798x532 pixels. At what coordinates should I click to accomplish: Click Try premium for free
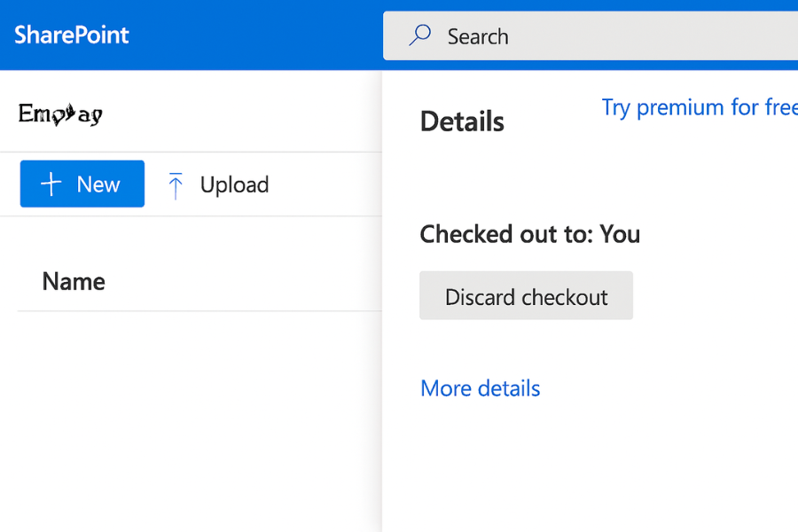click(x=699, y=107)
